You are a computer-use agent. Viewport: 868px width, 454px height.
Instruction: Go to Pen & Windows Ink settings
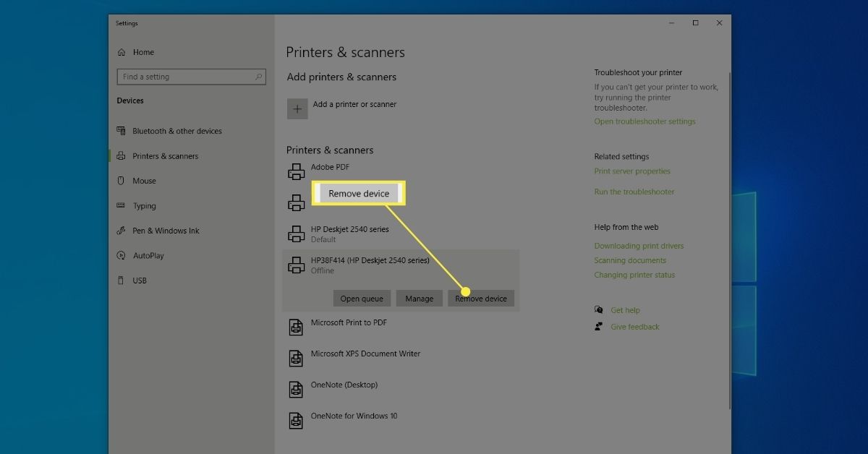tap(166, 231)
